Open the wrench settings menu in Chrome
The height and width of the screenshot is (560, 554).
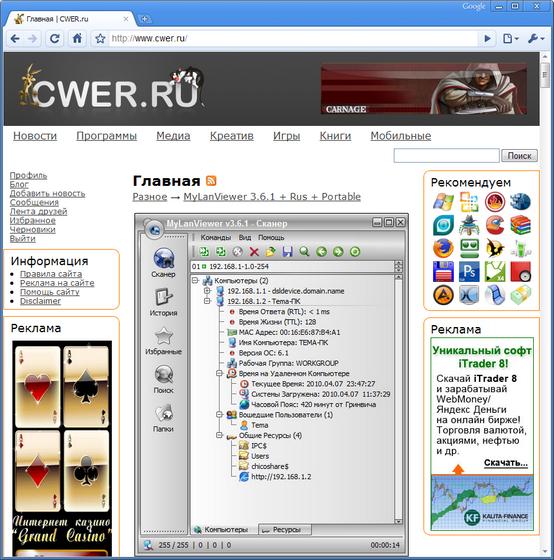point(536,39)
